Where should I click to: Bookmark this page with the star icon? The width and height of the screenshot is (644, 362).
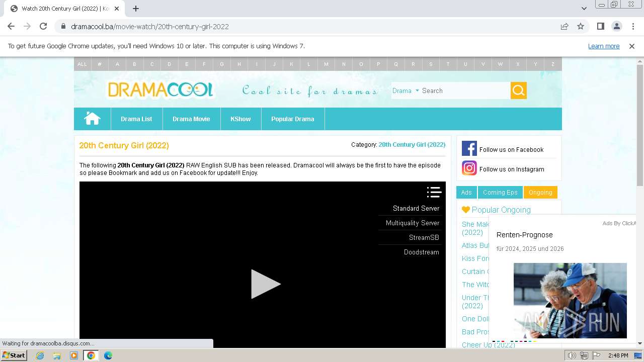point(581,26)
